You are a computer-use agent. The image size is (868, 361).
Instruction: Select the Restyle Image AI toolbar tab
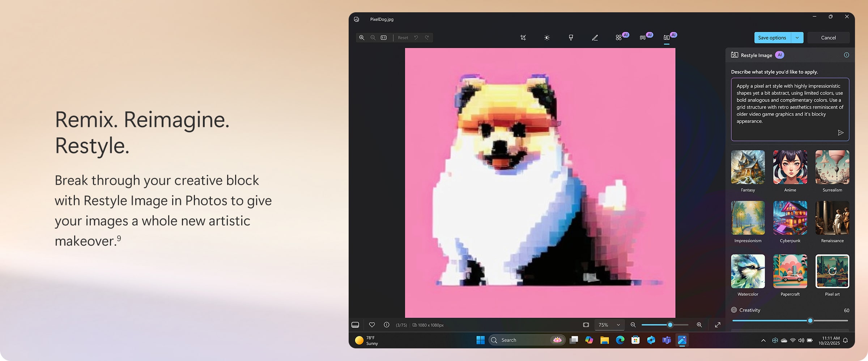(667, 38)
